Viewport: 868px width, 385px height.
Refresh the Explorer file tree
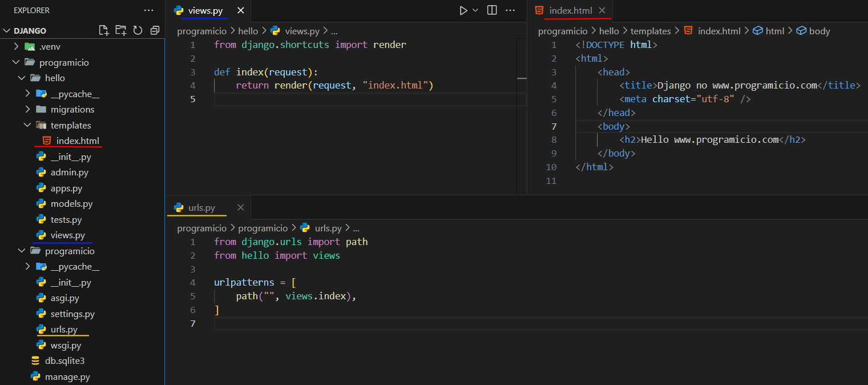138,30
